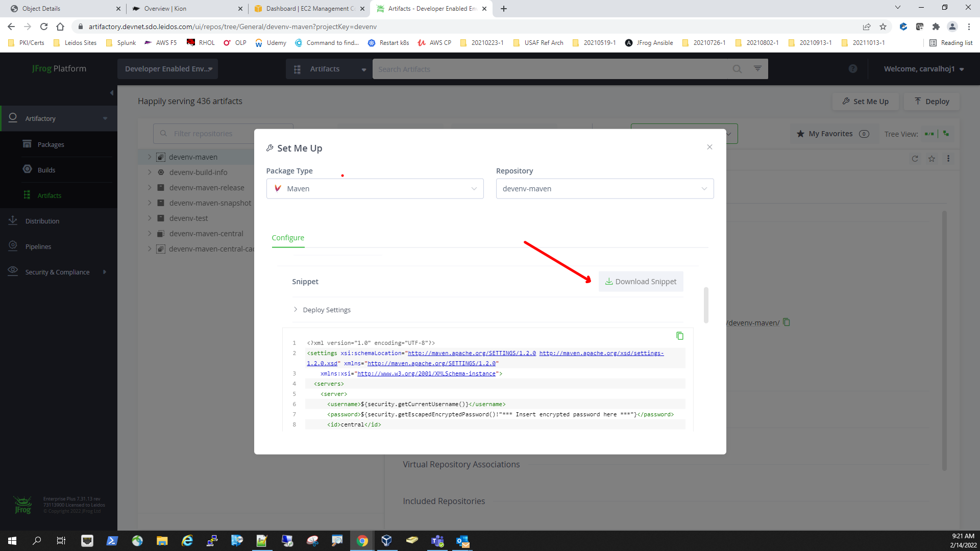Expand the devenv-maven tree node

(150, 157)
